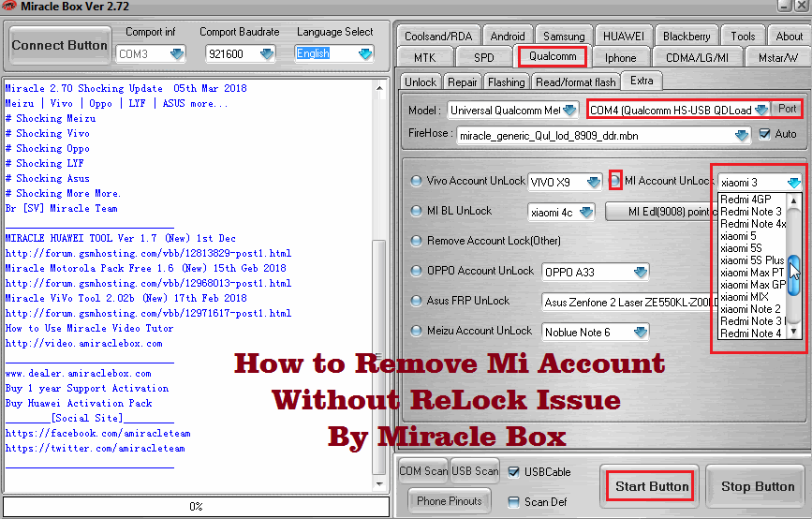Image resolution: width=812 pixels, height=519 pixels.
Task: Switch to the MTK tab
Action: click(x=424, y=57)
